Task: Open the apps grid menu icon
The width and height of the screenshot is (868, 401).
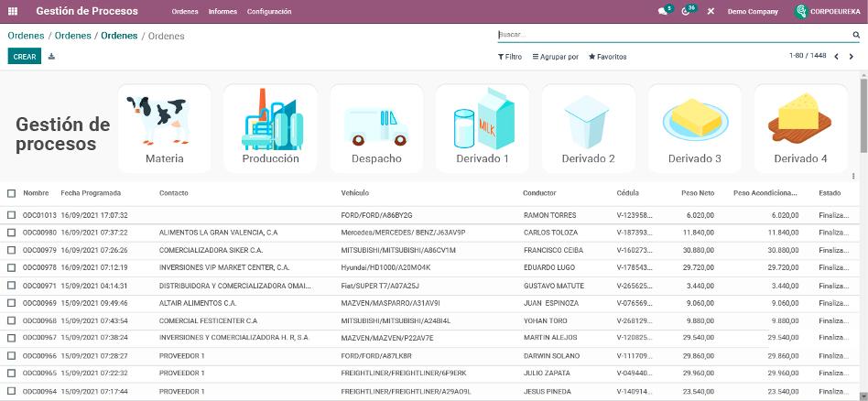Action: click(13, 12)
